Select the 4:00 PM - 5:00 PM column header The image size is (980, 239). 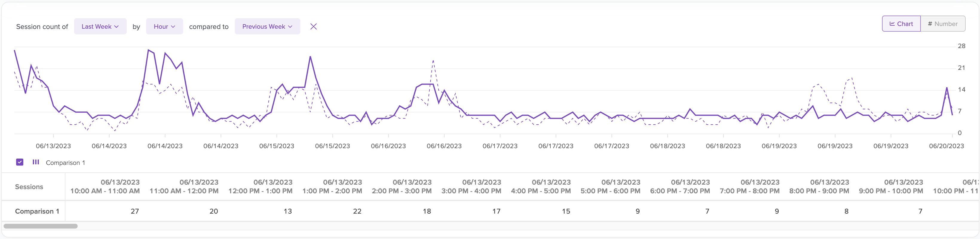pyautogui.click(x=541, y=186)
